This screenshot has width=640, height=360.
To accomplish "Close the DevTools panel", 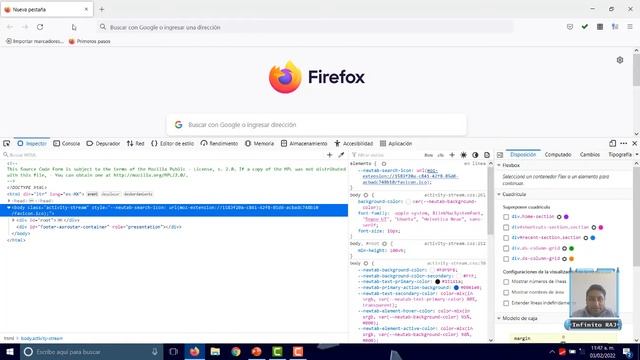I will (x=634, y=144).
